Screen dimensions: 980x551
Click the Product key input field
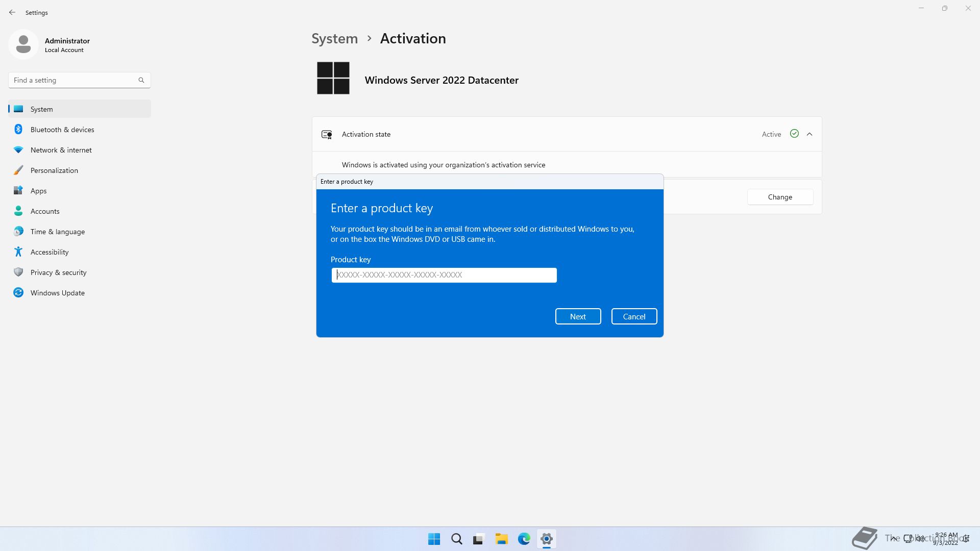(x=444, y=275)
